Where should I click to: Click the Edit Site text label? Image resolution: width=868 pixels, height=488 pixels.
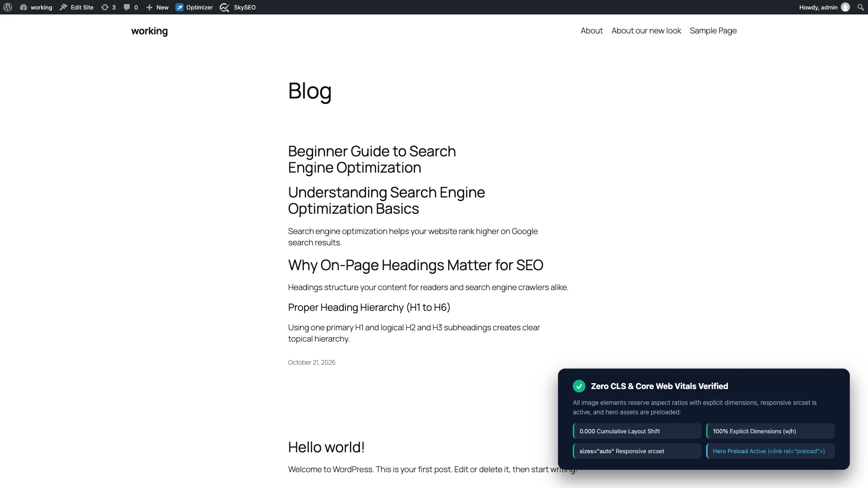tap(82, 7)
